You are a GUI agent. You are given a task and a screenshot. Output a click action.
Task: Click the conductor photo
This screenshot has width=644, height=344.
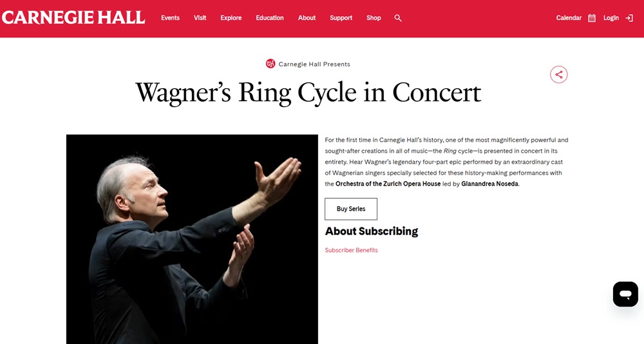192,239
